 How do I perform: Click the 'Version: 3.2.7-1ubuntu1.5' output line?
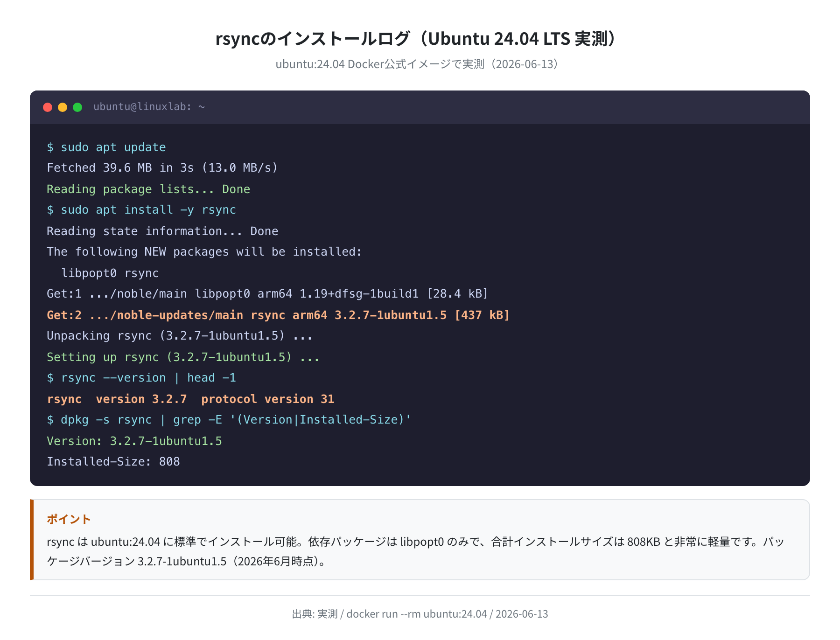(134, 441)
